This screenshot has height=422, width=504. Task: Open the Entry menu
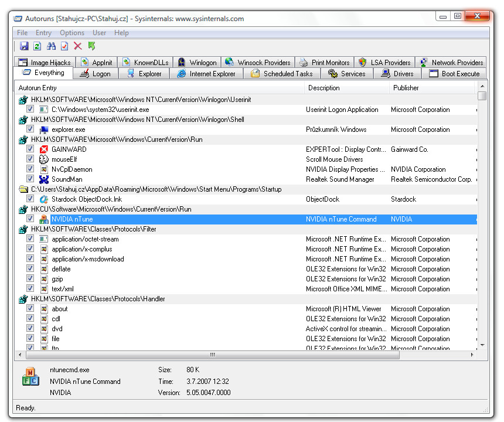(43, 33)
